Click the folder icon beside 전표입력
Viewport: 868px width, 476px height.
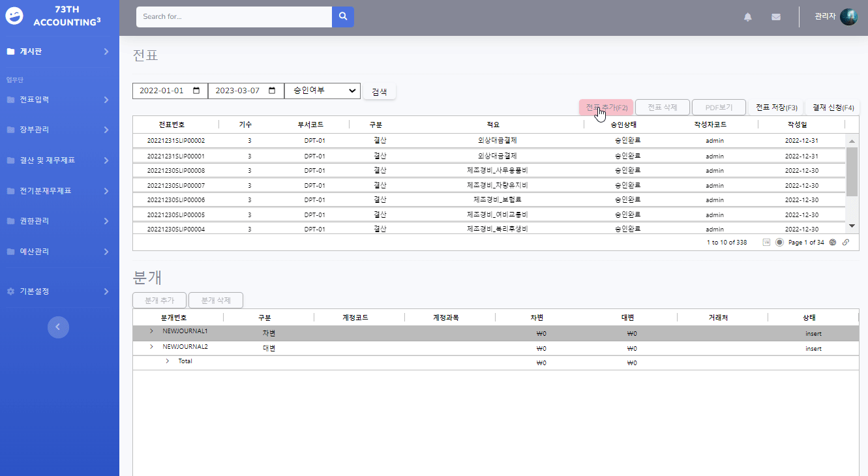pos(10,100)
